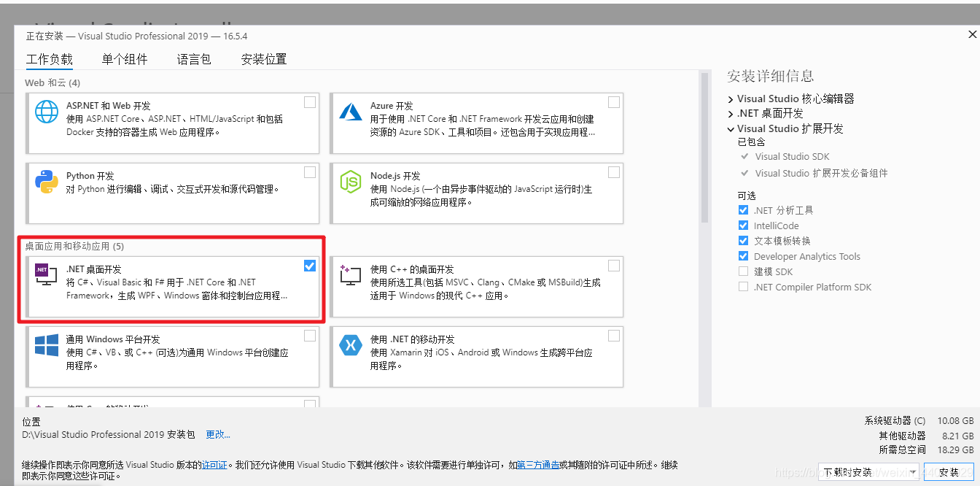Click the C++ 桌面开发 monitor icon
The height and width of the screenshot is (486, 980).
click(x=351, y=274)
